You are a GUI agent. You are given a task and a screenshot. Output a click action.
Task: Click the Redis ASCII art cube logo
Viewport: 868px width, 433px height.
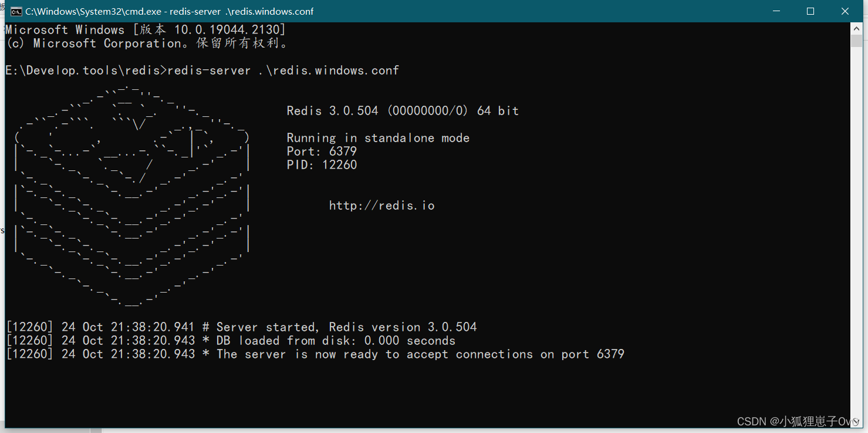[x=133, y=197]
